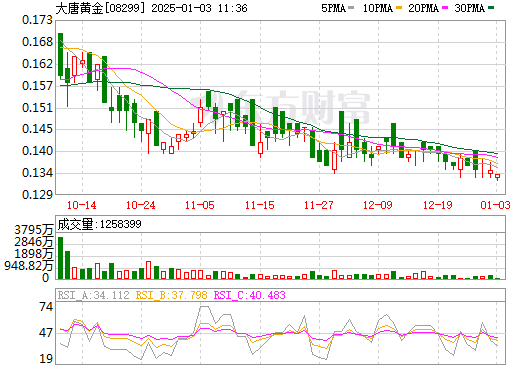Click the last red candlestick on 01-03

point(497,176)
